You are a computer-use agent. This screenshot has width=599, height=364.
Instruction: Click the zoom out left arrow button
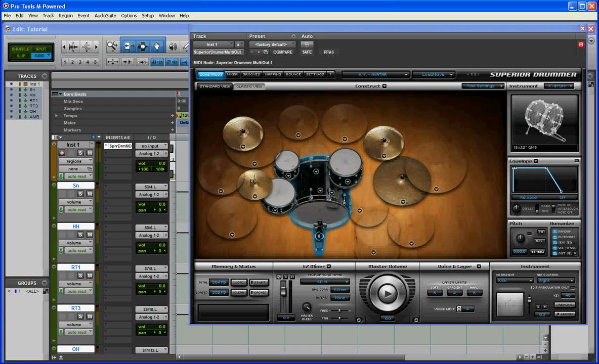[64, 47]
